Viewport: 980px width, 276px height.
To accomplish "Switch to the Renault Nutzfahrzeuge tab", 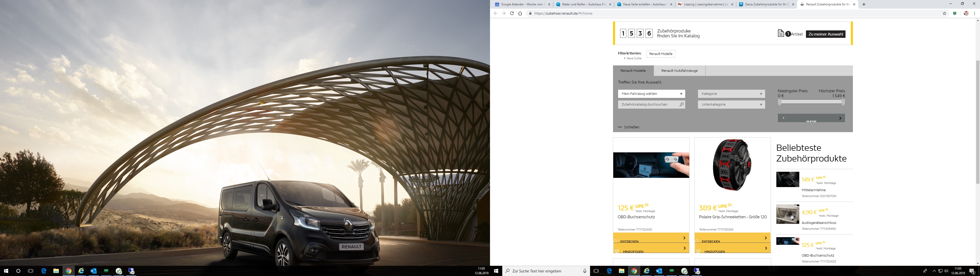I will pyautogui.click(x=679, y=71).
